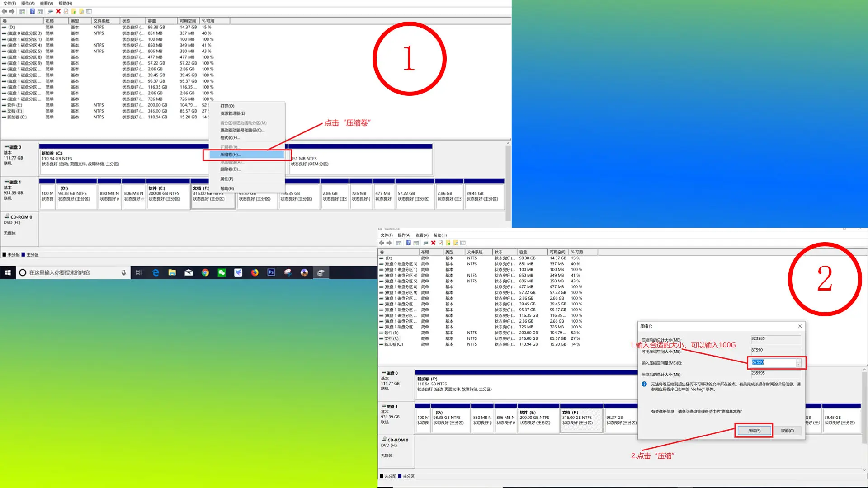
Task: Open WeChat from the taskbar
Action: tap(222, 272)
